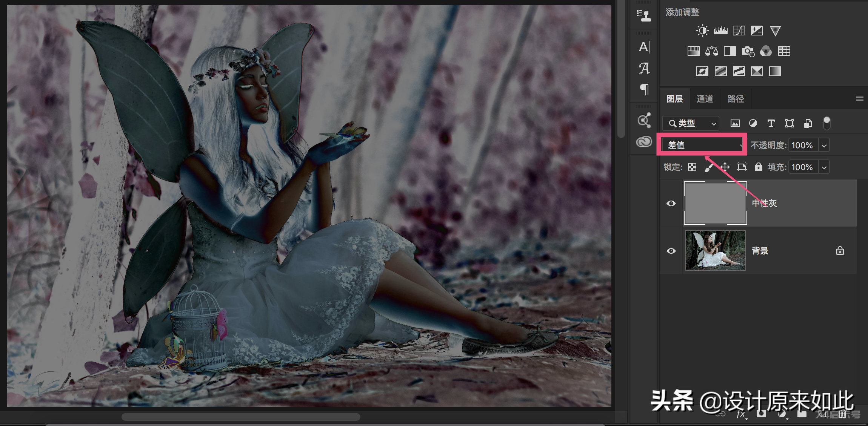Toggle layer filtering on or off
The image size is (868, 426).
(826, 123)
